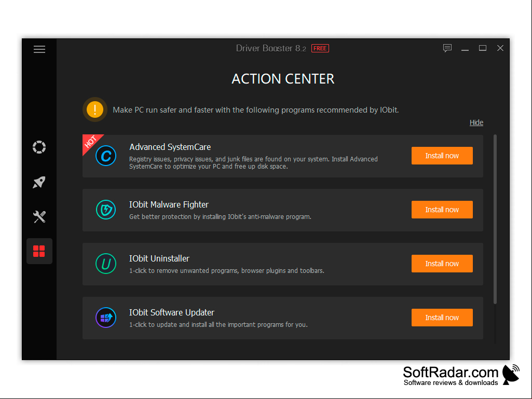Screen dimensions: 532x399
Task: Open the feedback message icon
Action: (447, 48)
